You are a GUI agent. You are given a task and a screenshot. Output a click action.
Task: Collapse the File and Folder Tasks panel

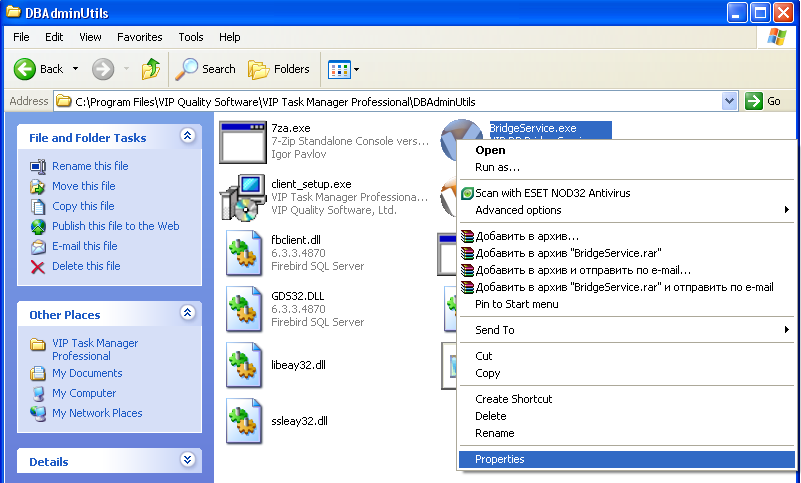point(187,137)
